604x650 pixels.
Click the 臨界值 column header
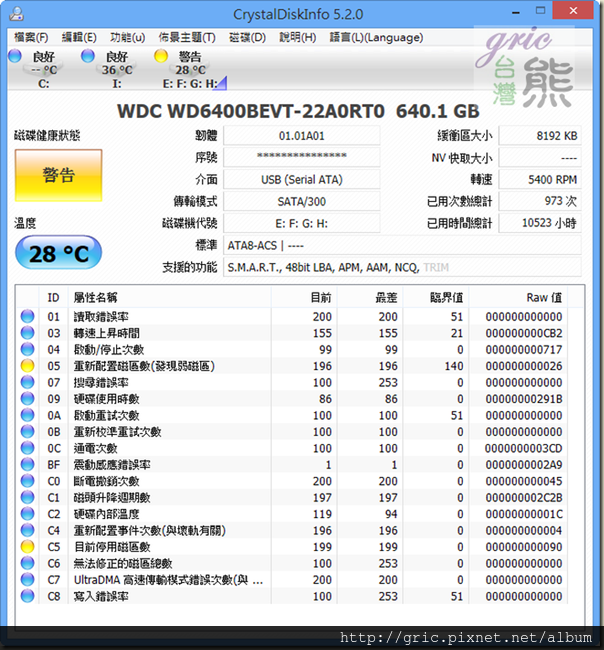tap(436, 297)
